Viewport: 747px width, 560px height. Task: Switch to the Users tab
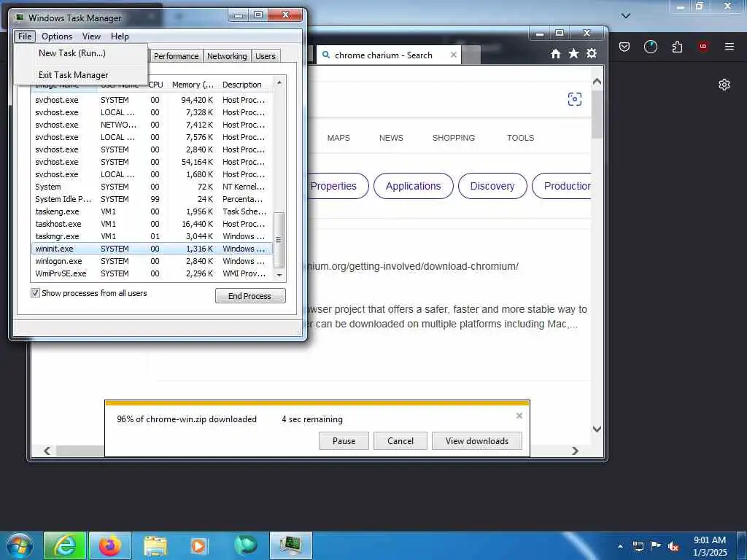click(266, 56)
